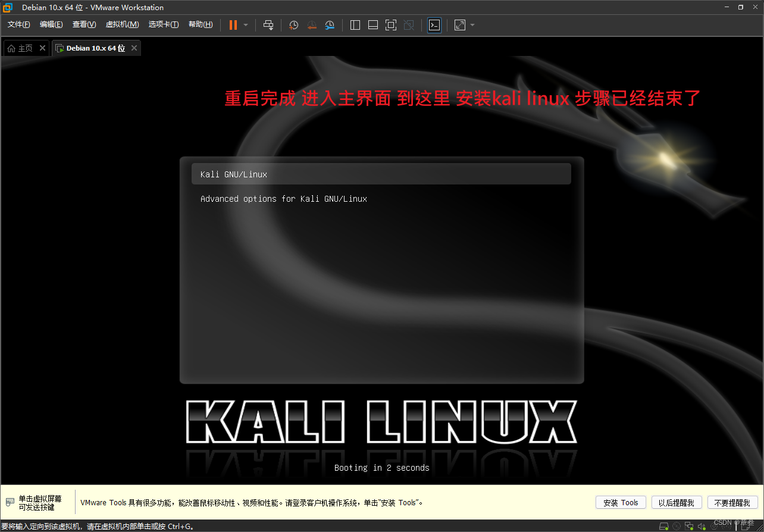Revert the virtual machine to its snapshot
The width and height of the screenshot is (764, 532).
click(312, 25)
